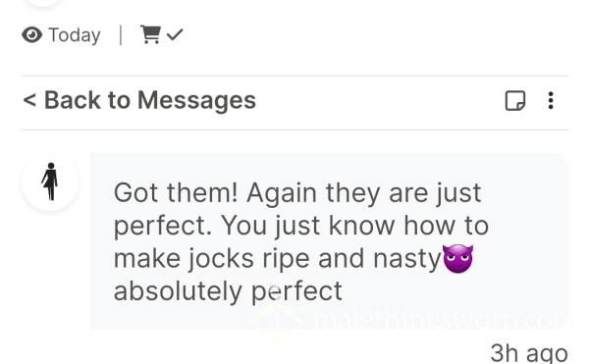Screen dimensions: 589x364
Task: Click the checkmark beside the cart
Action: (175, 34)
